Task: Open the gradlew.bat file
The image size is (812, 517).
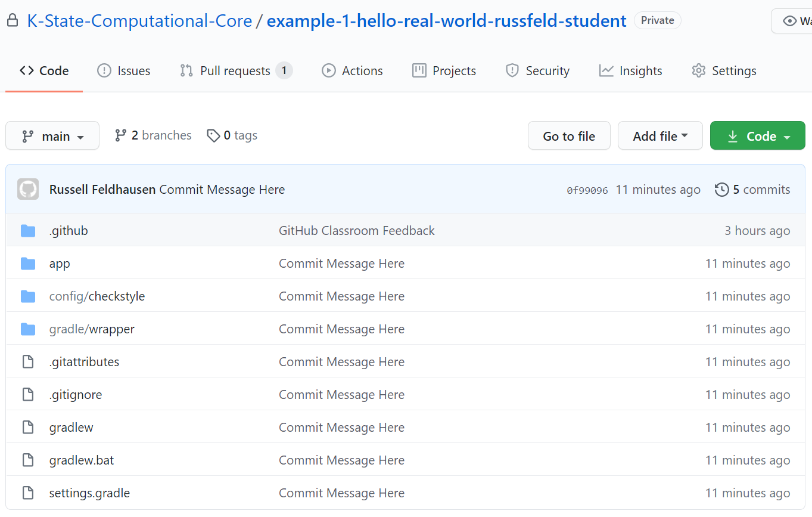Action: tap(82, 460)
